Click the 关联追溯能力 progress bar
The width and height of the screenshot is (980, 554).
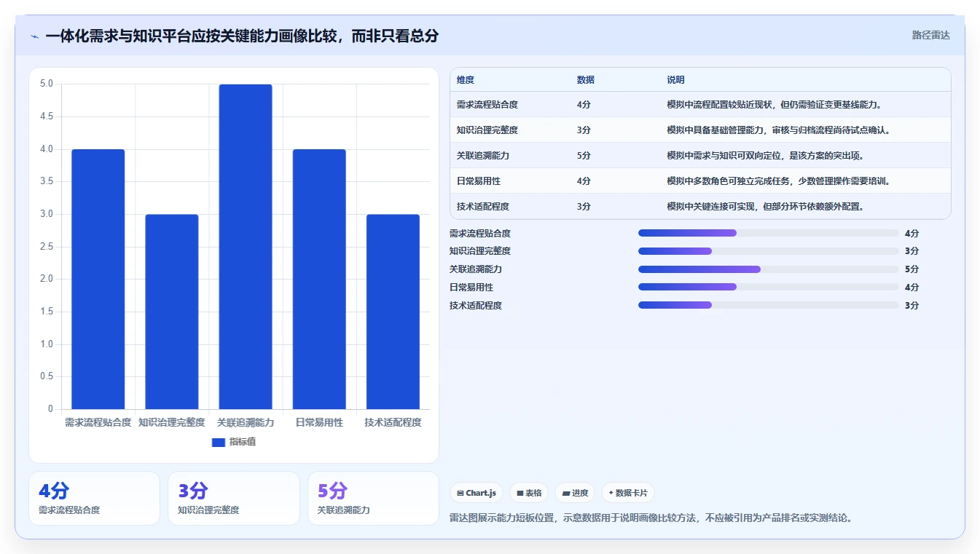768,269
